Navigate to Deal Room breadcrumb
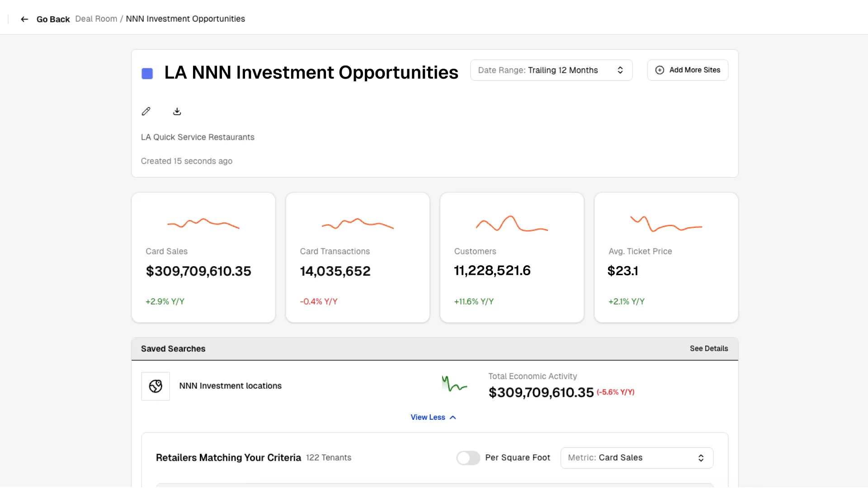Viewport: 868px width, 488px height. coord(96,19)
